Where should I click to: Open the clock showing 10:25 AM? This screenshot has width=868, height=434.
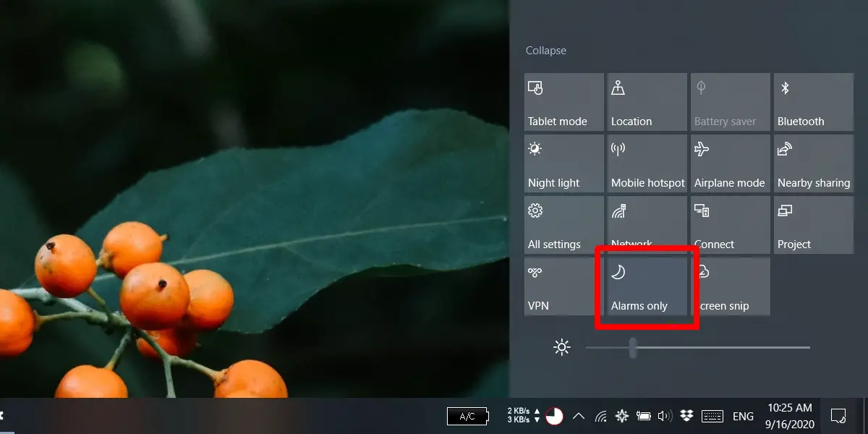(789, 416)
